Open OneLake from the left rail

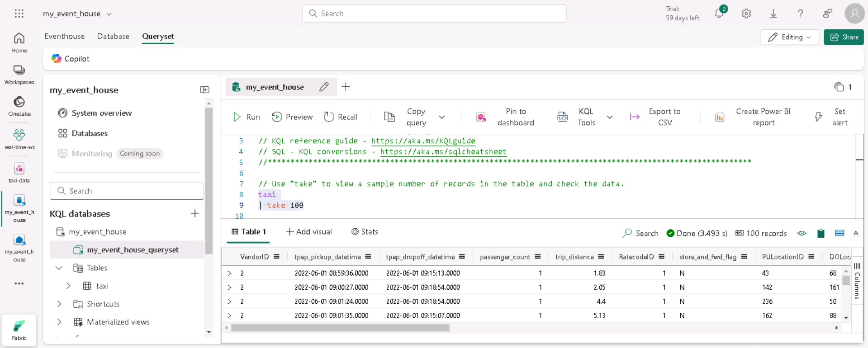(19, 106)
